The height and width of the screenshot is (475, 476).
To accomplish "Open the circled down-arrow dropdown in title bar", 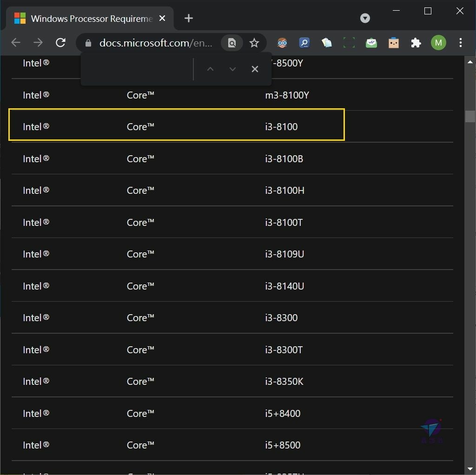I will (x=365, y=18).
